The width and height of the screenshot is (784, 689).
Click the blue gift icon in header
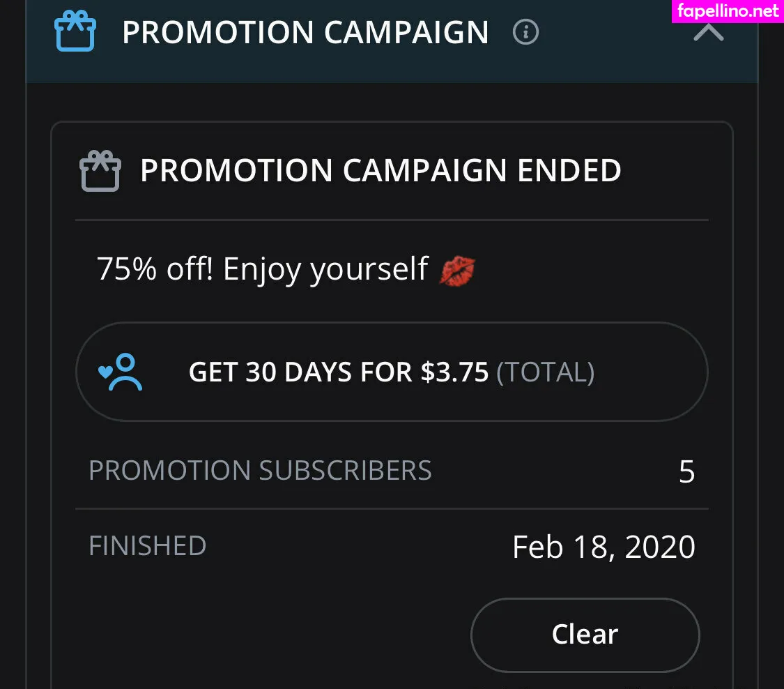pyautogui.click(x=75, y=31)
